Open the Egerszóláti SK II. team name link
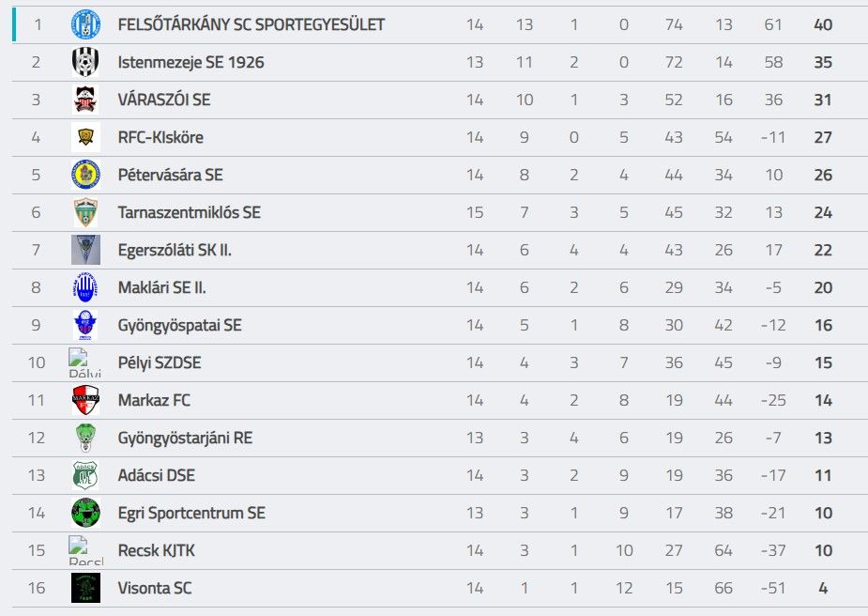 pos(175,250)
